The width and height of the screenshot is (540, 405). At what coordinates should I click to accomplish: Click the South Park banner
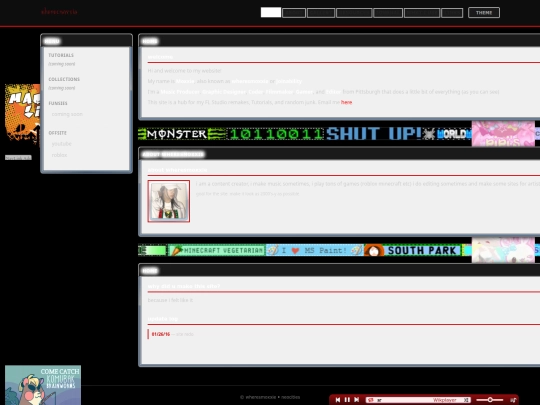(413, 250)
